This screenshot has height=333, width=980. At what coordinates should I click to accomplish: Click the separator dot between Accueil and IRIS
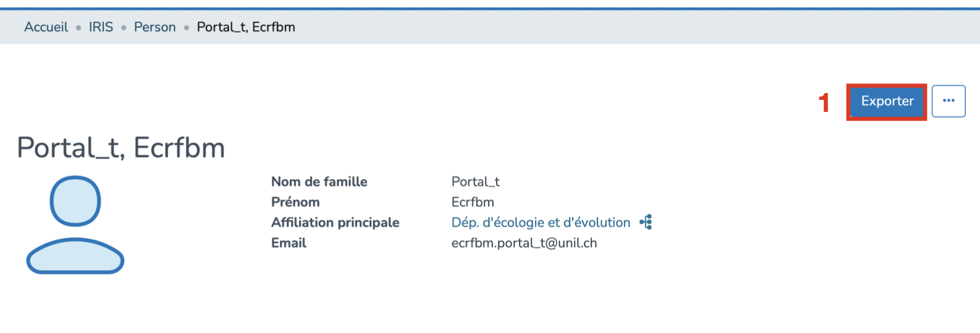[78, 27]
